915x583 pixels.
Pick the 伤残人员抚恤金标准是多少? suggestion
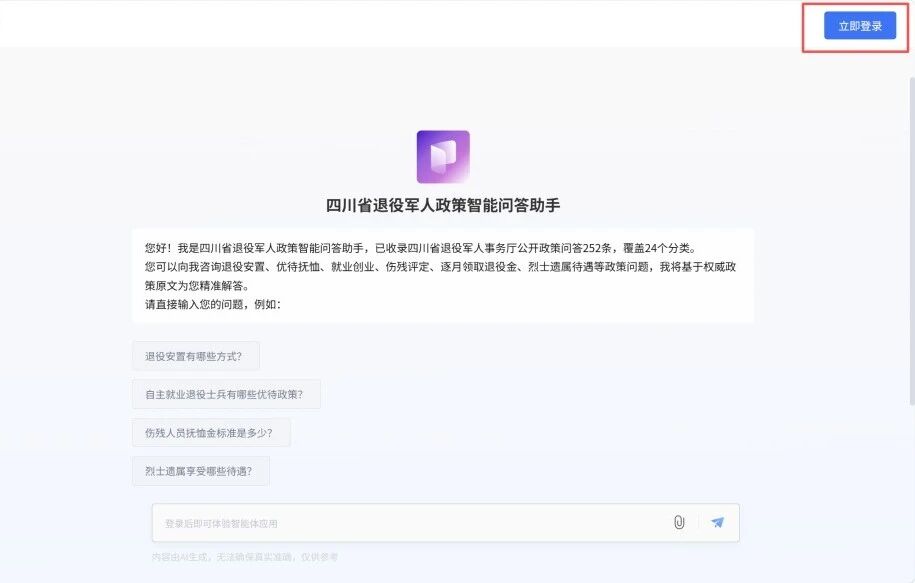coord(211,433)
